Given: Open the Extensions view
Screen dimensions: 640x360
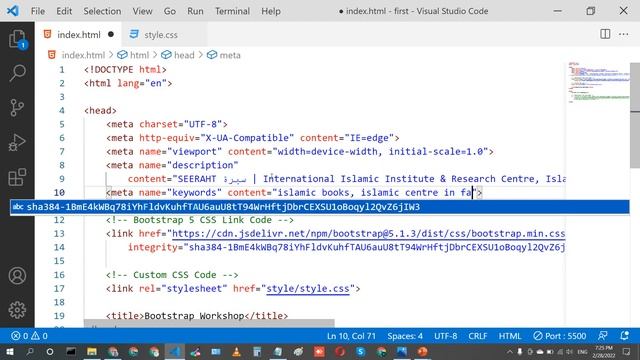Looking at the screenshot, I should [17, 177].
